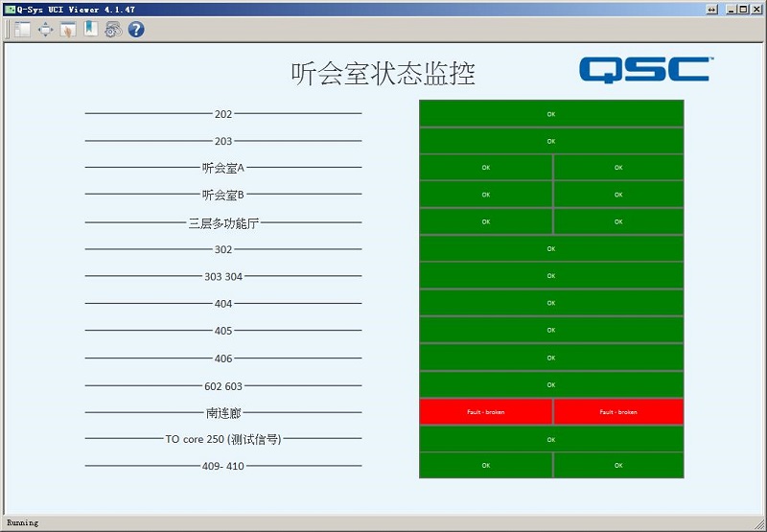The image size is (767, 532).
Task: Click the 听会室状态监控 title
Action: tap(383, 74)
